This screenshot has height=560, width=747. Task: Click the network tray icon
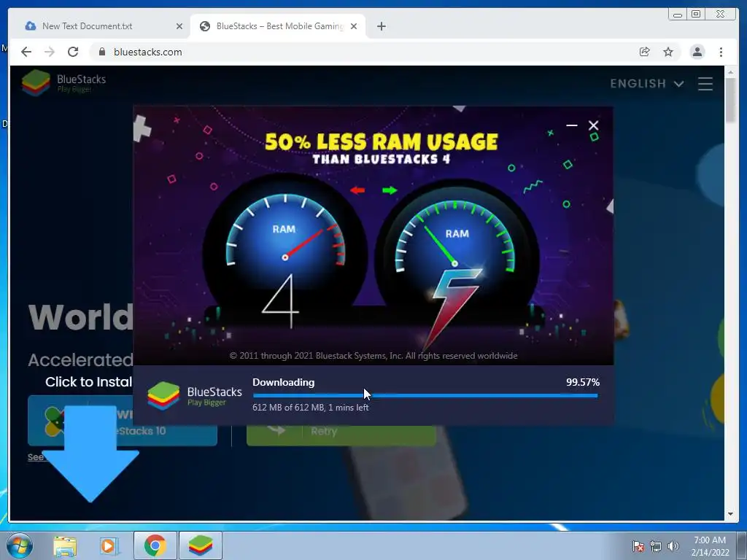point(656,546)
